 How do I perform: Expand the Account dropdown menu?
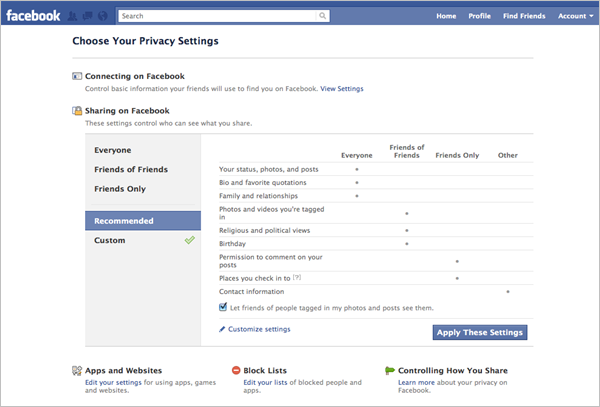click(x=575, y=16)
